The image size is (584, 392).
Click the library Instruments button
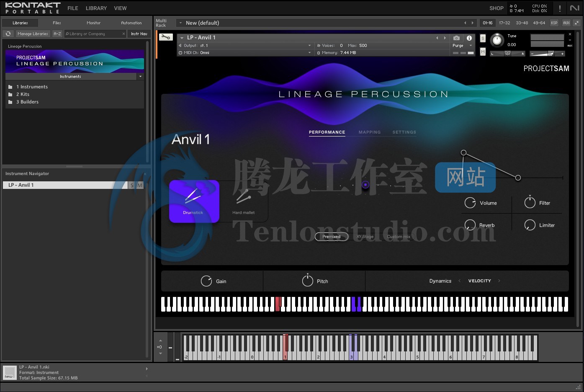71,77
